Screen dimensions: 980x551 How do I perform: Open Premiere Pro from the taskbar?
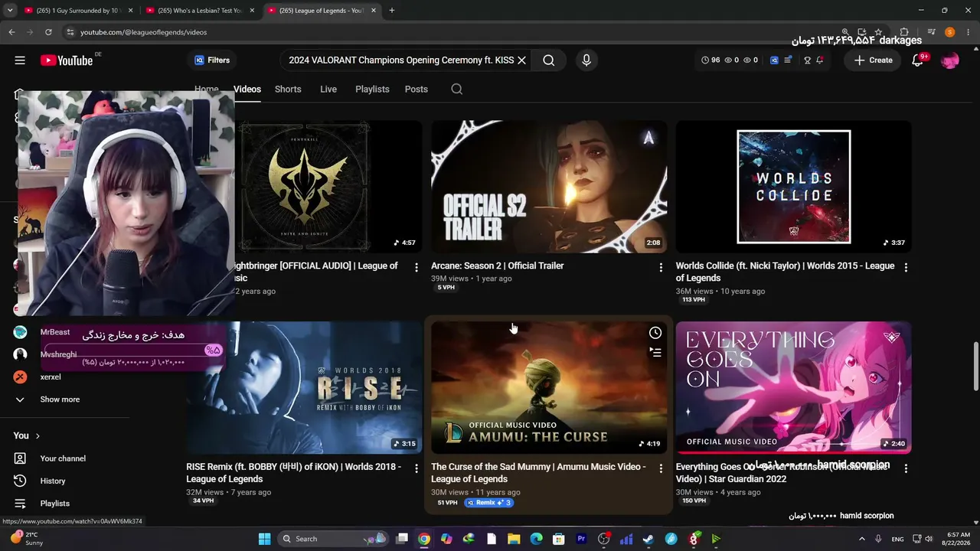click(580, 539)
